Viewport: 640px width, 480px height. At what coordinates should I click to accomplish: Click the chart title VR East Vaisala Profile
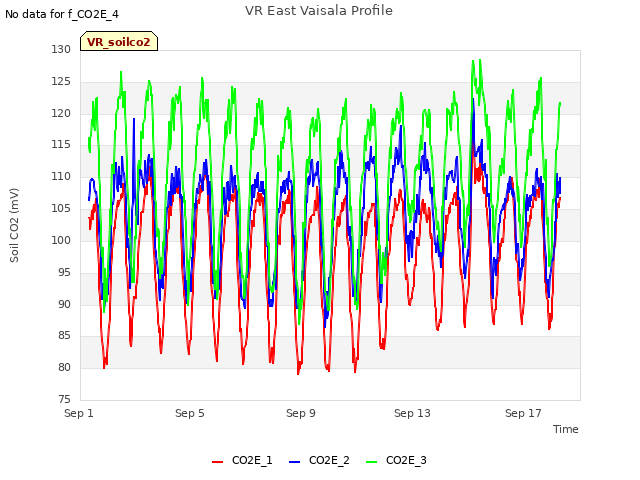click(x=319, y=11)
